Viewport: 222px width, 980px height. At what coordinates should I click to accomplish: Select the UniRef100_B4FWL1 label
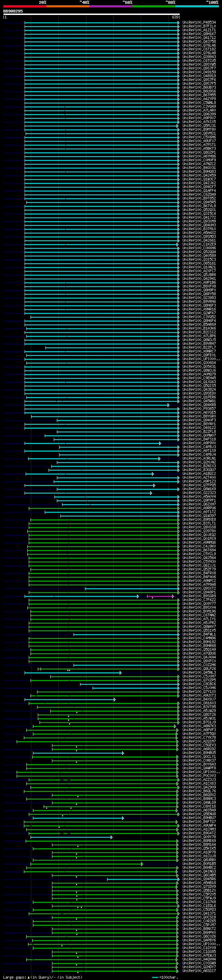pos(199,634)
